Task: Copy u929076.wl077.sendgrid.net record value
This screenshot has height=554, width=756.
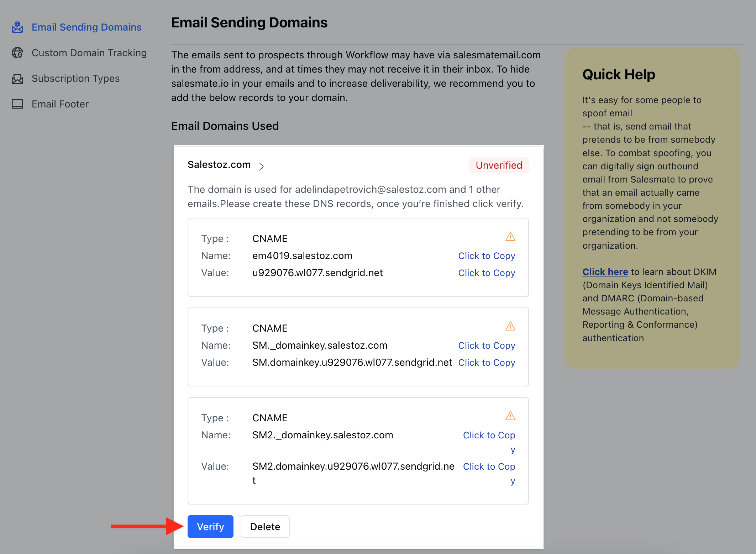Action: tap(486, 273)
